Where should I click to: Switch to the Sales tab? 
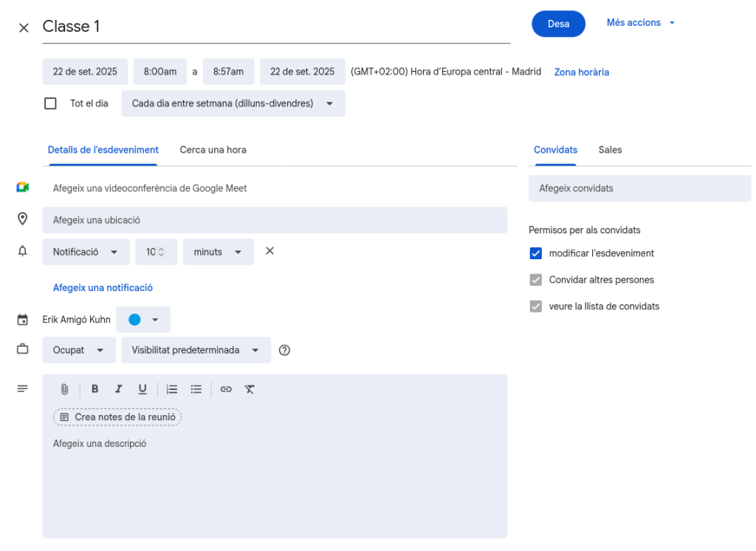pyautogui.click(x=610, y=150)
